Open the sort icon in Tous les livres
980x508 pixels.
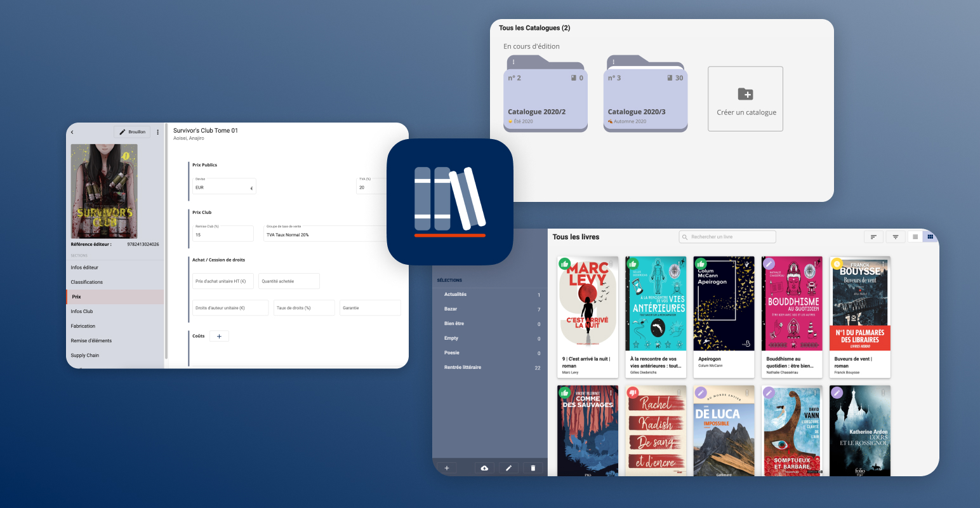coord(873,237)
